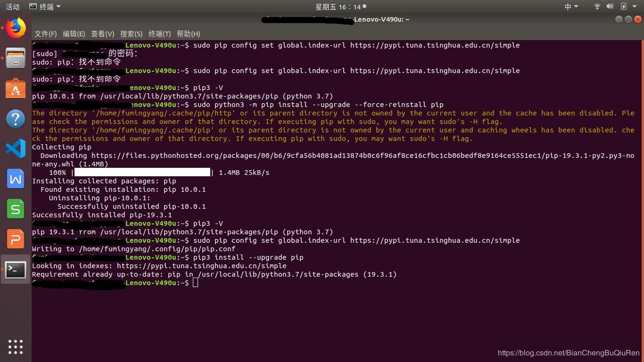The width and height of the screenshot is (644, 362).
Task: Launch Visual Studio Code from dock
Action: point(16,148)
